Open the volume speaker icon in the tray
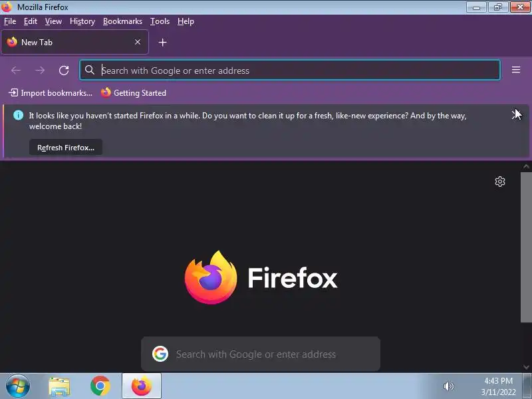The width and height of the screenshot is (532, 399). [x=448, y=386]
